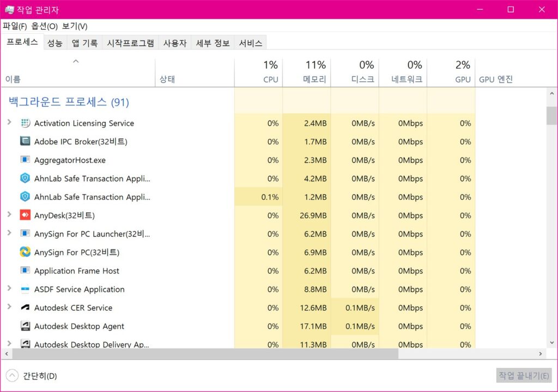Screen dimensions: 558x392
Task: Expand AnySign For PC Launcher row
Action: pos(9,233)
